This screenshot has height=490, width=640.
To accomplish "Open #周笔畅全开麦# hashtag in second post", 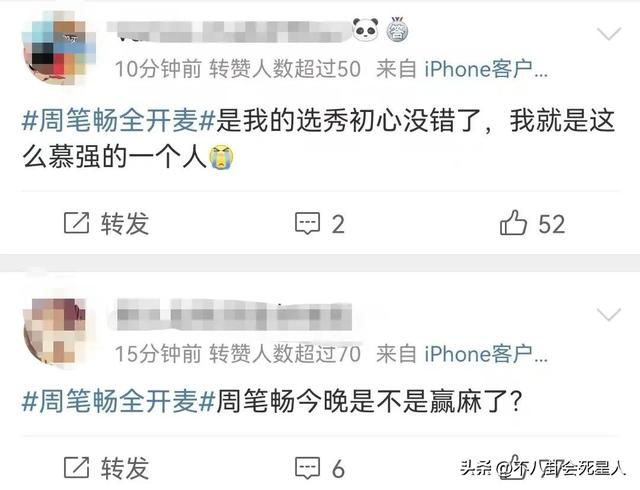I will (x=118, y=401).
